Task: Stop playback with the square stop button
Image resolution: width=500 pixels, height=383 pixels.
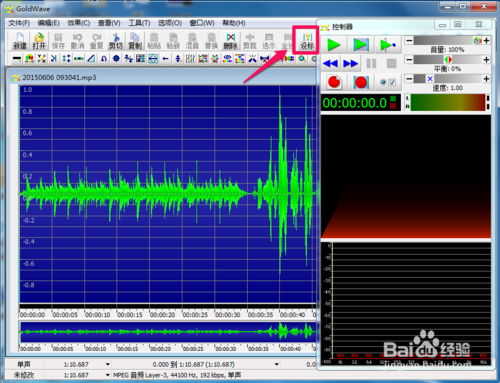Action: [x=391, y=63]
